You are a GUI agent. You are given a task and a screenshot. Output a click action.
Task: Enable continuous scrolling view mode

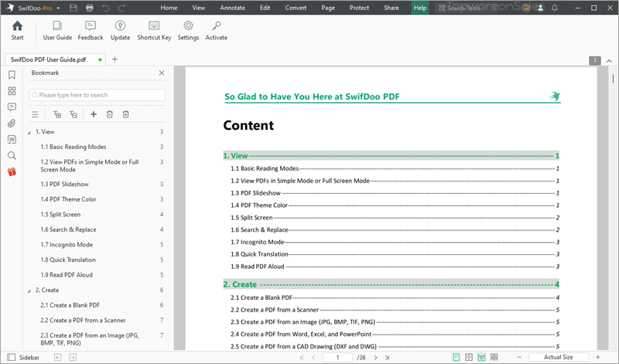(481, 357)
